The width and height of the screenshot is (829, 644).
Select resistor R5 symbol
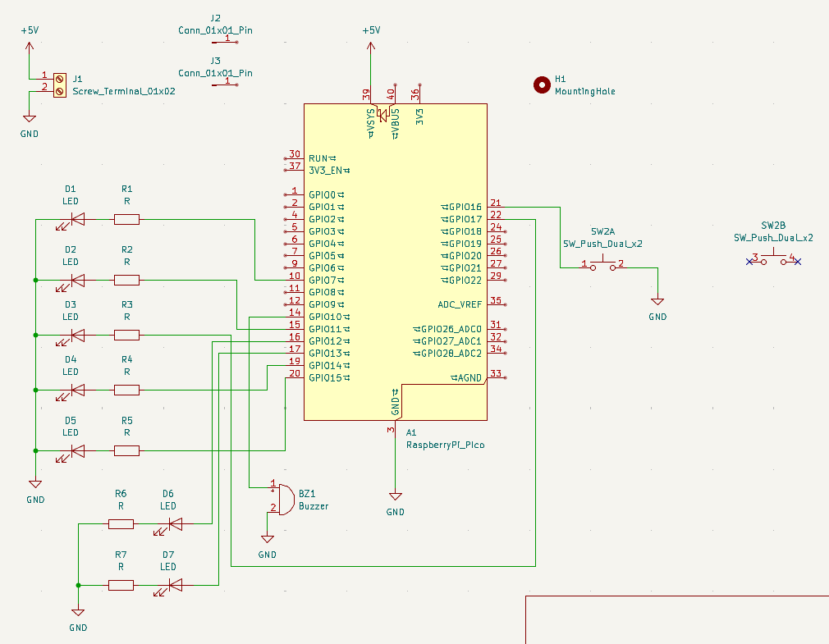127,451
